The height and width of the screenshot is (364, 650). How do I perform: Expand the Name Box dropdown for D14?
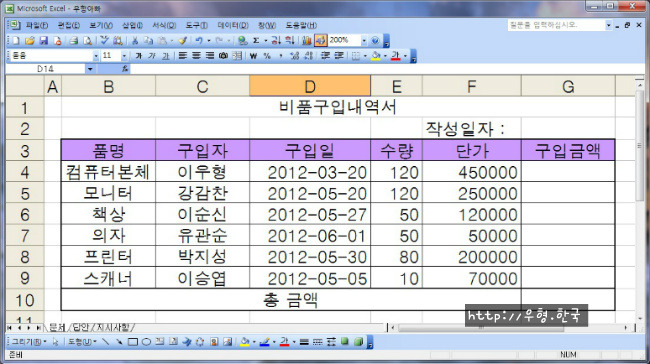(x=90, y=69)
